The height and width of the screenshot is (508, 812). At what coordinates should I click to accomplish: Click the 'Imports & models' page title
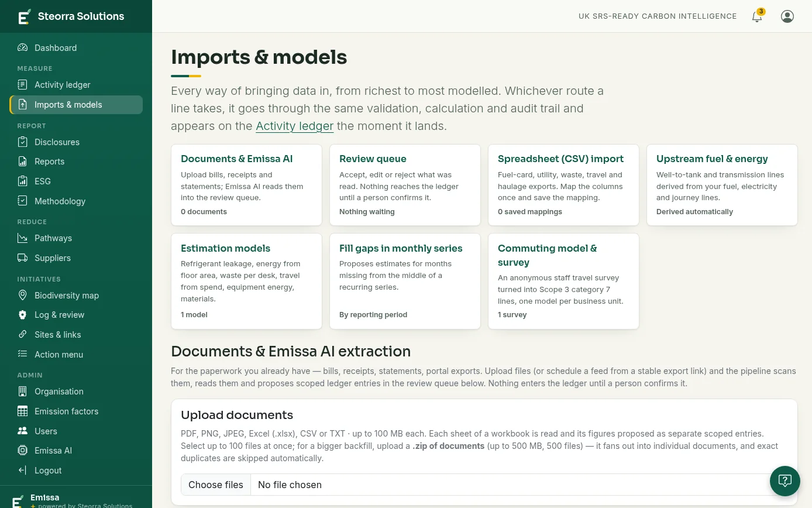click(259, 57)
